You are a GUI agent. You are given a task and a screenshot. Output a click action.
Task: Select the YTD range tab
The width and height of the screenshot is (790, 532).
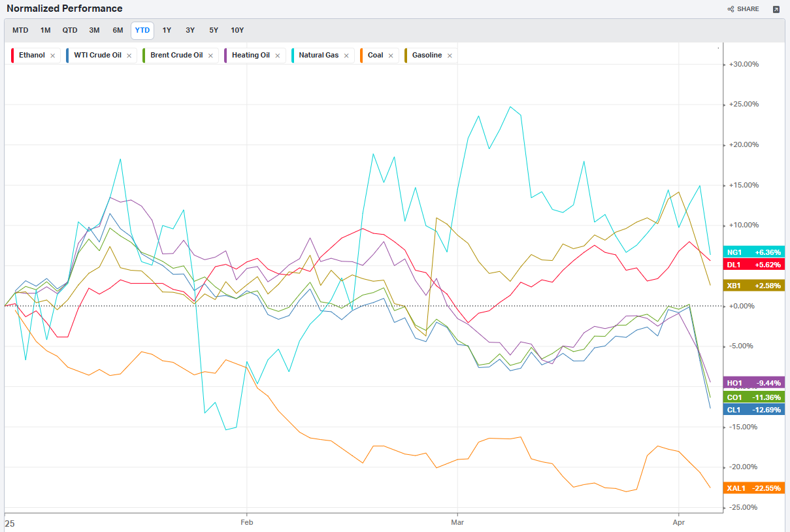click(142, 30)
